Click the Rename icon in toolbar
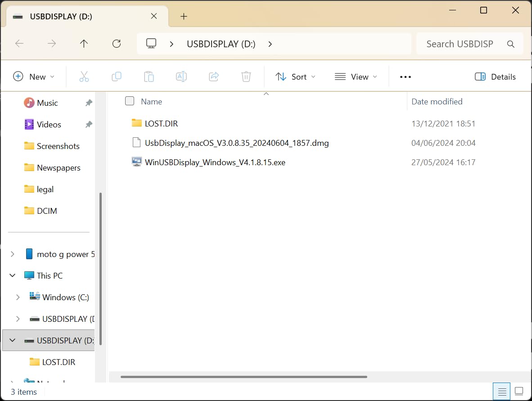Viewport: 532px width, 401px height. (181, 77)
